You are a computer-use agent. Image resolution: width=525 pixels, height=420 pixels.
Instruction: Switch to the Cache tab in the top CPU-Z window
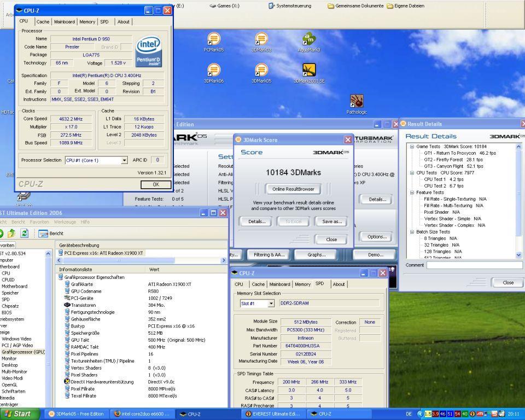(43, 22)
